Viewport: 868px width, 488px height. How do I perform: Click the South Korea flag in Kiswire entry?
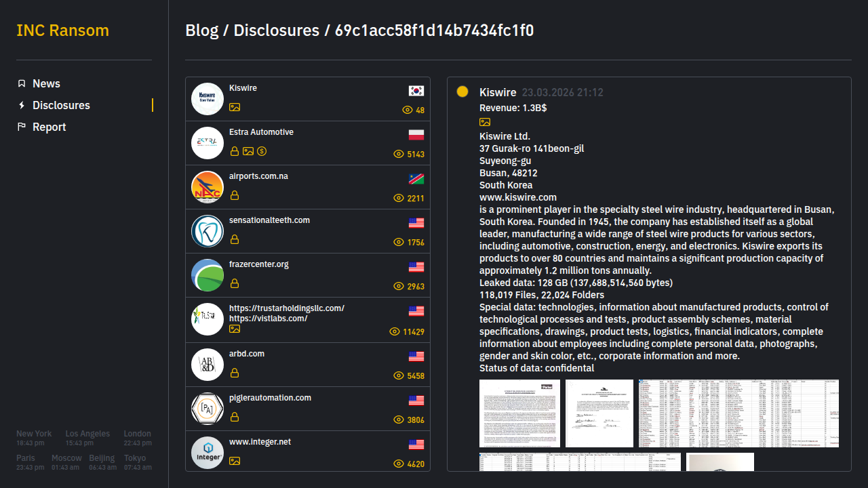click(416, 91)
